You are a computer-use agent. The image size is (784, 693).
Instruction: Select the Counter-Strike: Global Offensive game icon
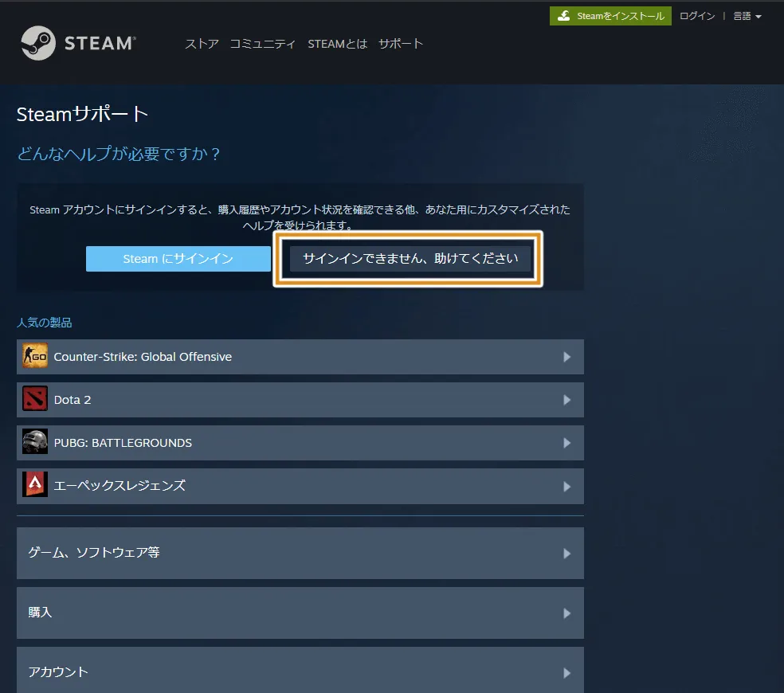click(x=35, y=357)
